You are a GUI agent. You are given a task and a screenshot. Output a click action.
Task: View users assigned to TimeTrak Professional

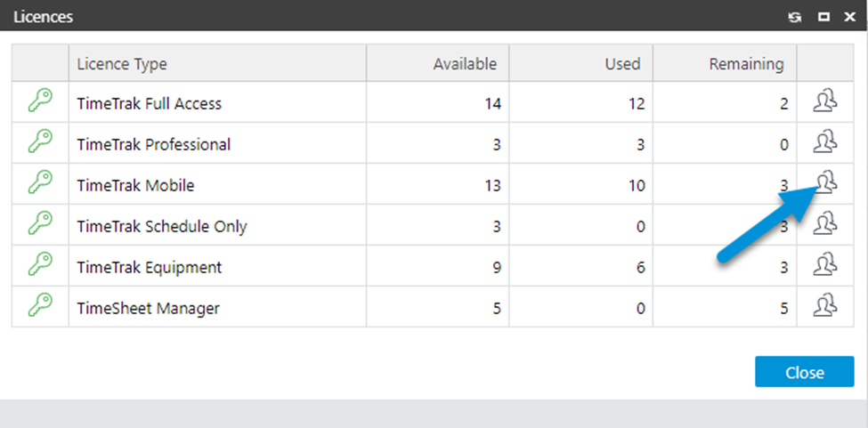point(826,142)
